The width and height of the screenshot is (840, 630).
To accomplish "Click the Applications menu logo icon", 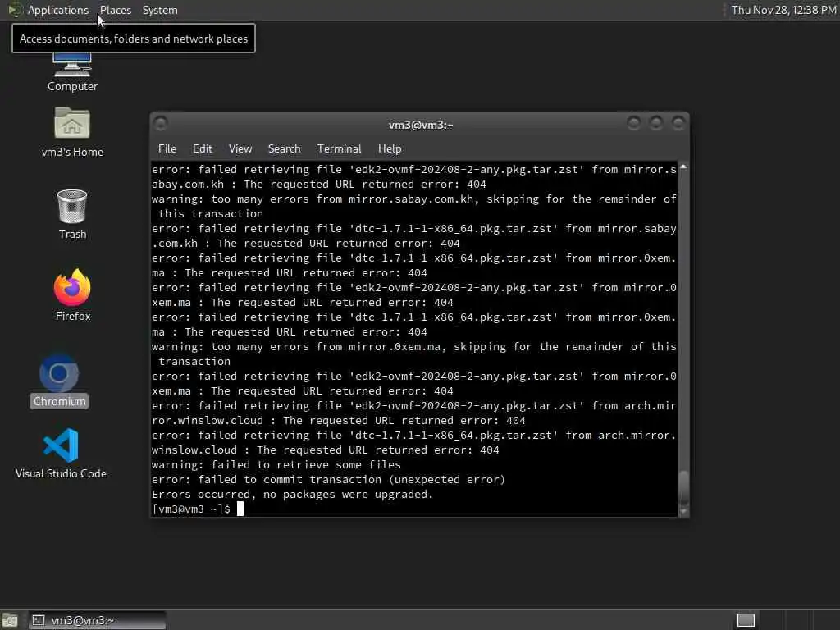I will 15,10.
